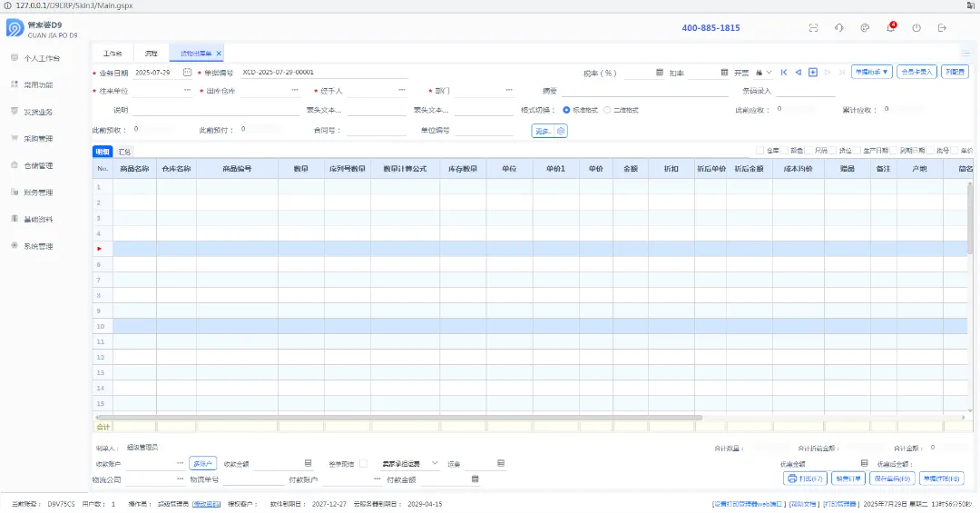Select the 标准格式 radio button
Image resolution: width=980 pixels, height=513 pixels.
tap(566, 110)
